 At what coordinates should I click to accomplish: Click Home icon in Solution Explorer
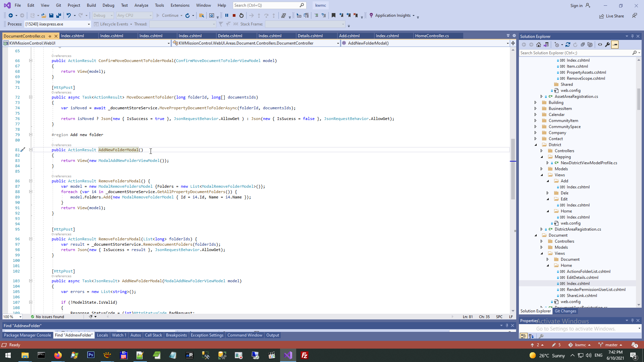click(x=539, y=45)
